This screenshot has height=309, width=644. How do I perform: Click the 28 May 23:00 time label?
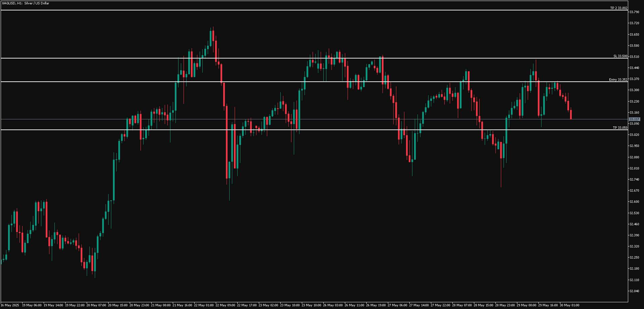[505, 305]
